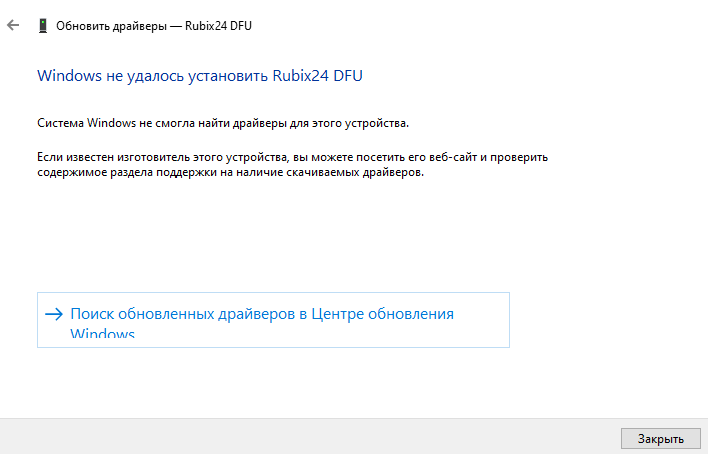Go back using the back arrow
Viewport: 708px width, 454px height.
13,25
